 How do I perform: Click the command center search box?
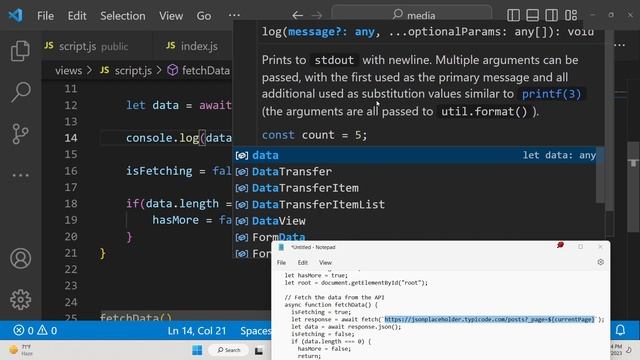tap(412, 15)
